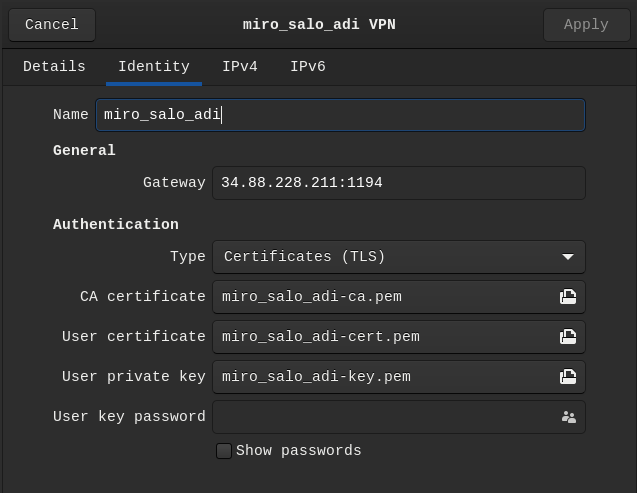Screen dimensions: 637x493
Task: Click the Authentication section heading
Action: (116, 225)
